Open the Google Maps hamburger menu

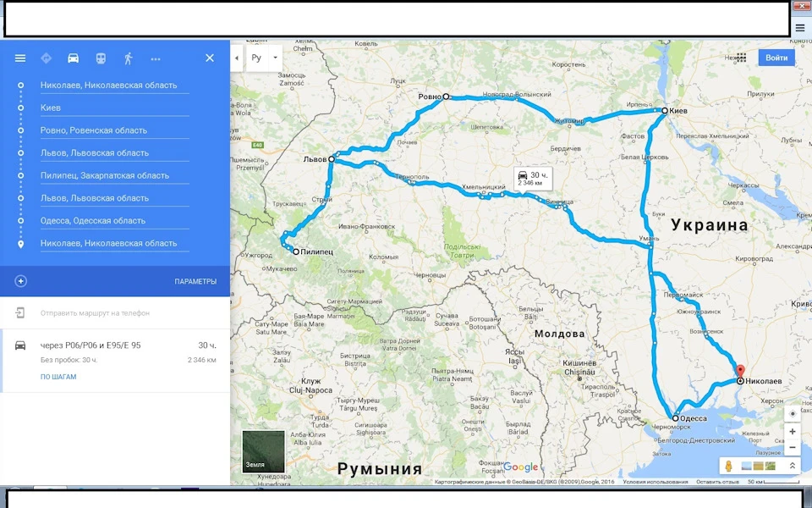click(20, 58)
